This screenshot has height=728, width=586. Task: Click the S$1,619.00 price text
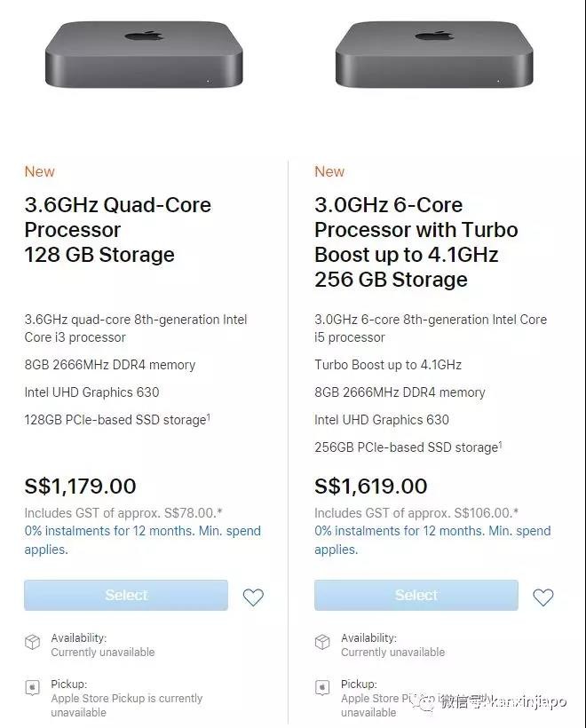371,487
